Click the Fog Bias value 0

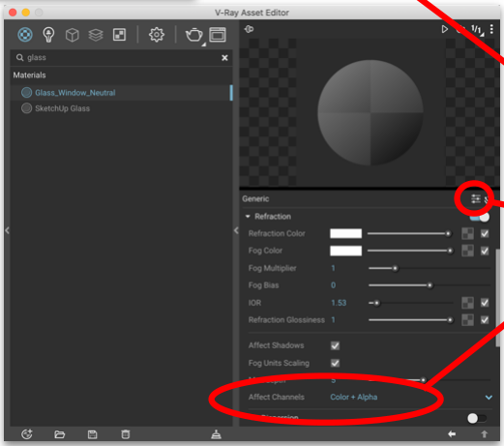tap(334, 285)
